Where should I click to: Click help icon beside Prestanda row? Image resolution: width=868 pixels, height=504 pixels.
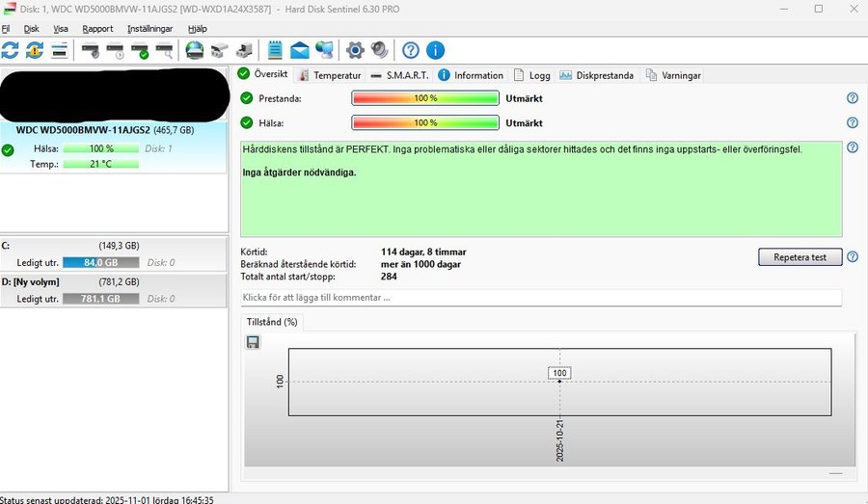(853, 98)
